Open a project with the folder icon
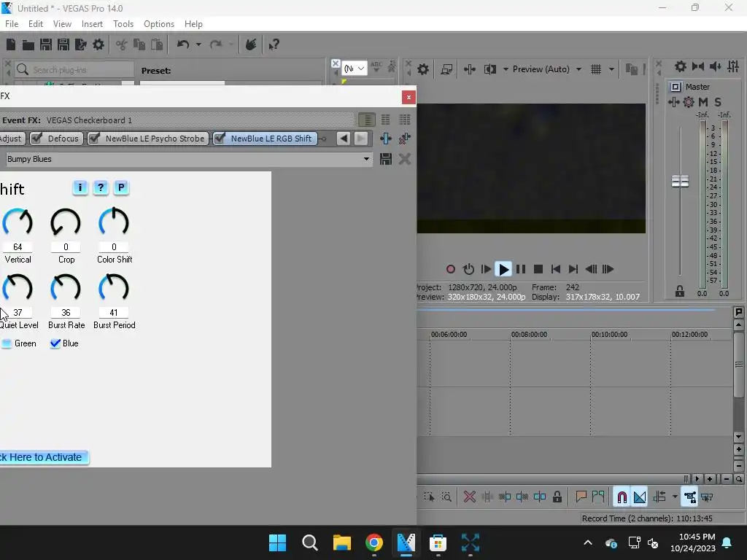 tap(28, 44)
